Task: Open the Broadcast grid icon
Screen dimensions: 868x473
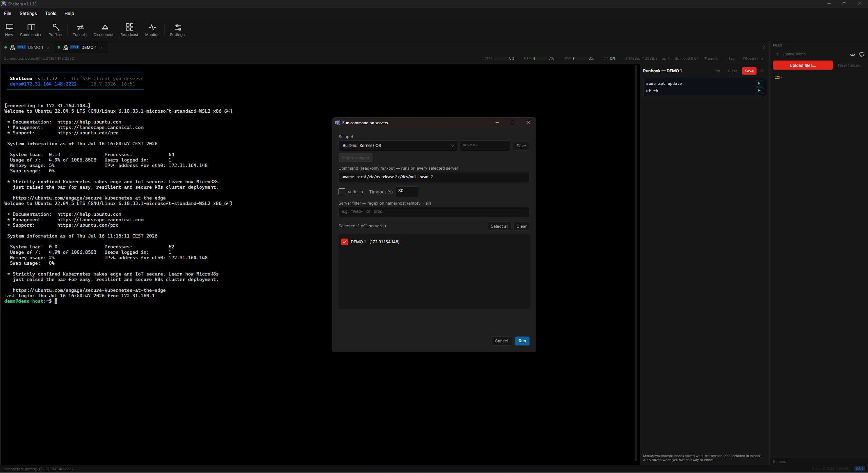Action: point(129,30)
